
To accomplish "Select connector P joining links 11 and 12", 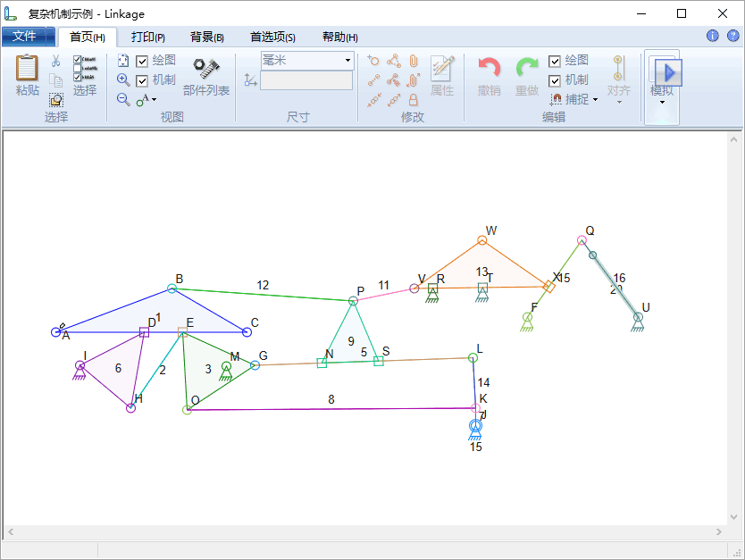I will (x=353, y=301).
